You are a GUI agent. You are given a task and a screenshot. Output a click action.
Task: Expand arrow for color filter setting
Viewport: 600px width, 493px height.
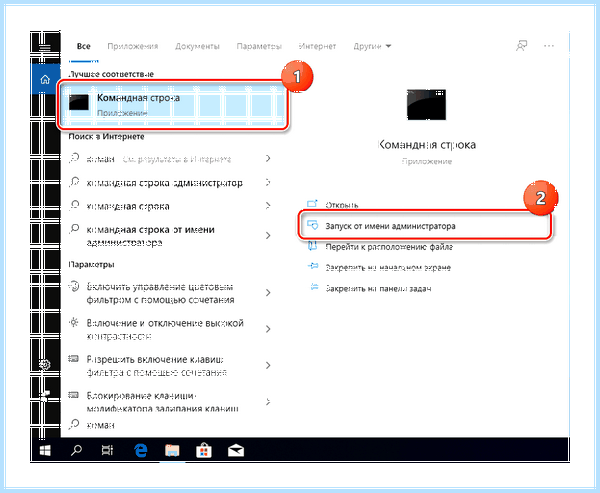pos(268,293)
